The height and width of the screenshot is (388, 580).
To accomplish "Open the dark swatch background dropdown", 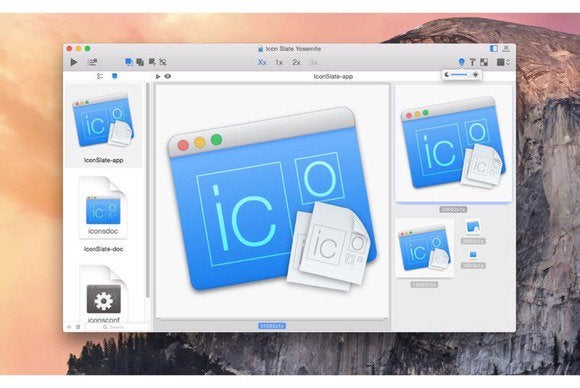I will (503, 62).
